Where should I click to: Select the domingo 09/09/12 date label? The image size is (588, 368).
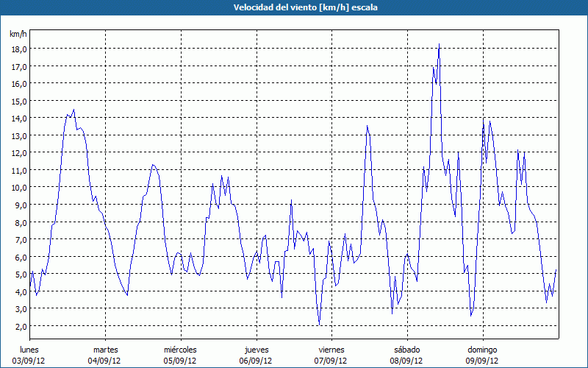[482, 355]
